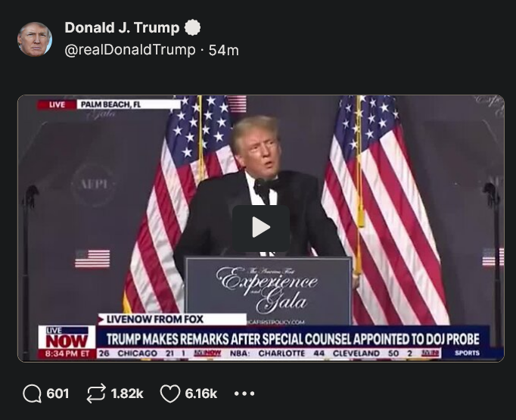Click the 6.16k likes count
The height and width of the screenshot is (420, 516).
point(200,394)
